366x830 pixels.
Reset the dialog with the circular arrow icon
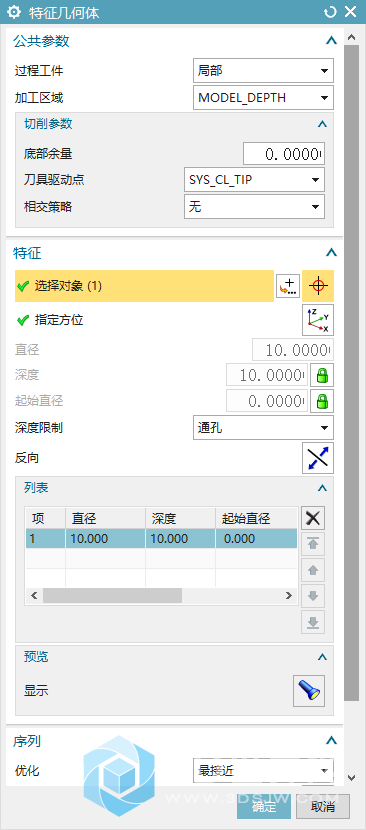click(x=331, y=12)
